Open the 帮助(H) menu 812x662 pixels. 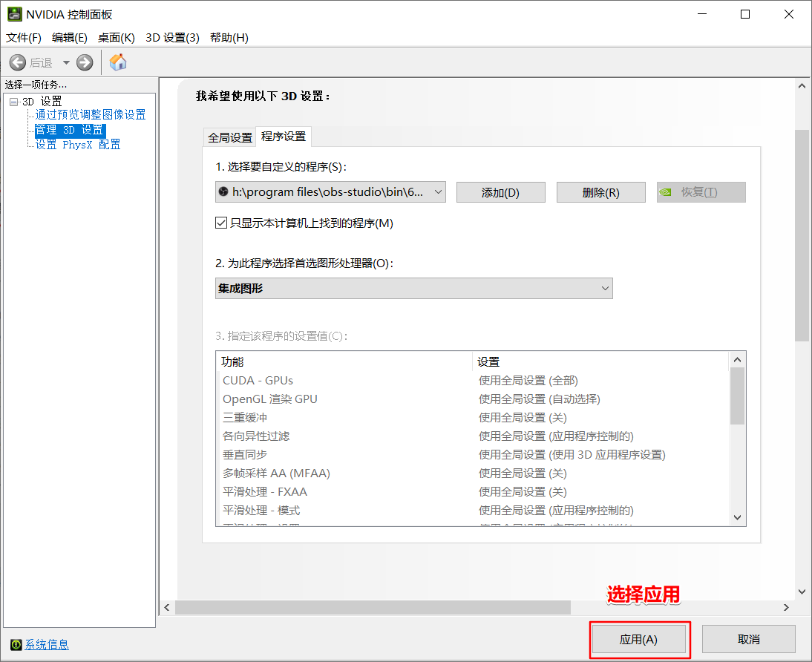(229, 38)
